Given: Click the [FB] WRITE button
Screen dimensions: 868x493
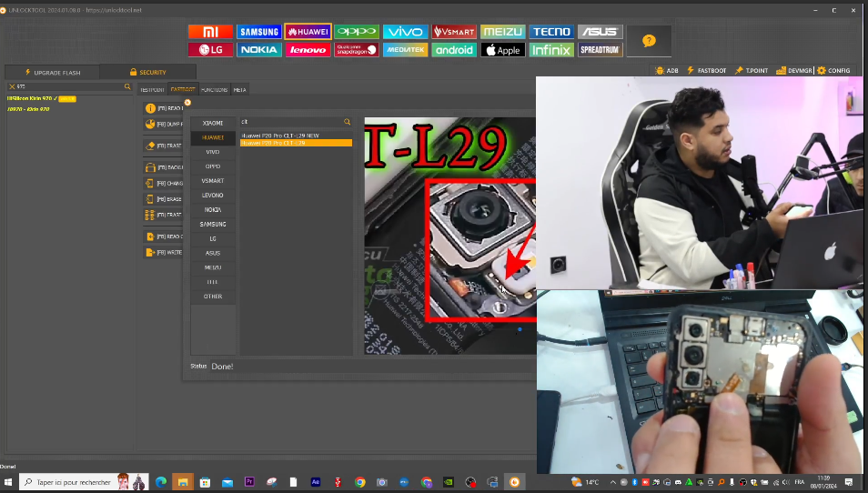Looking at the screenshot, I should [163, 252].
